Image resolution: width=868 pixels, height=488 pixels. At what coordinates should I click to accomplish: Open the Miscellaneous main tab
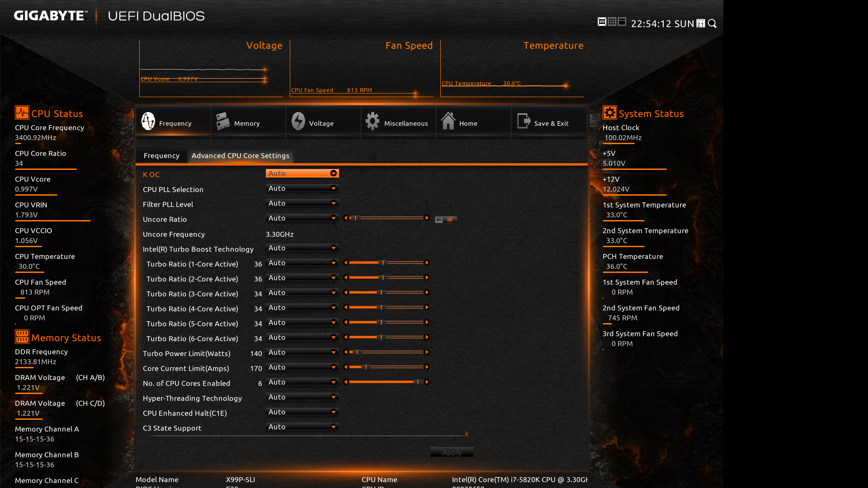[398, 121]
